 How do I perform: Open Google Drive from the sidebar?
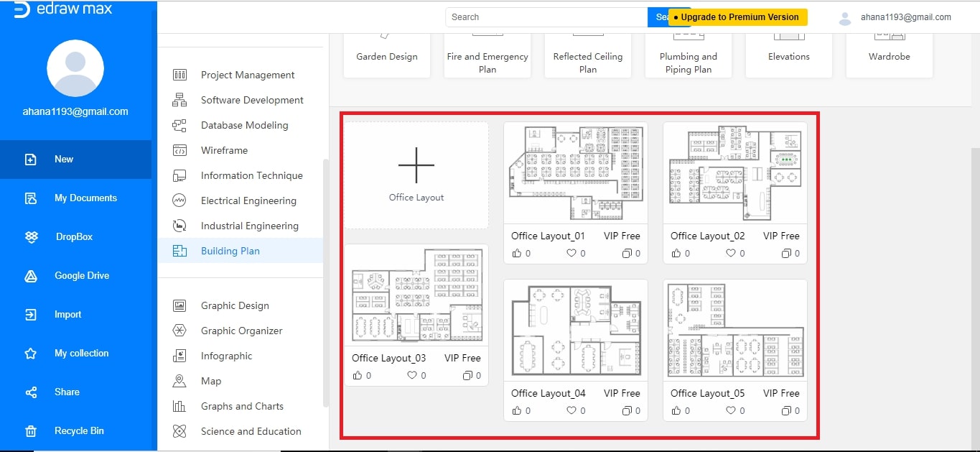81,275
